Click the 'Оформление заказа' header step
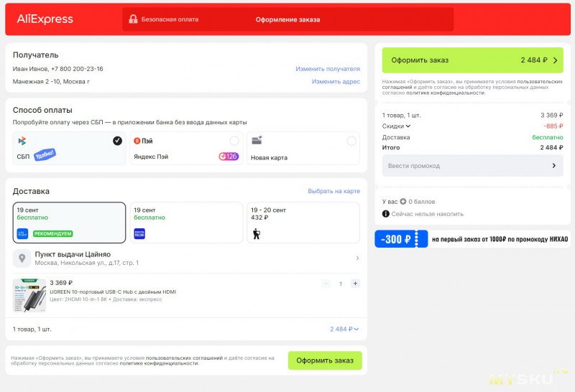Viewport: 575px width, 392px height. pos(288,19)
